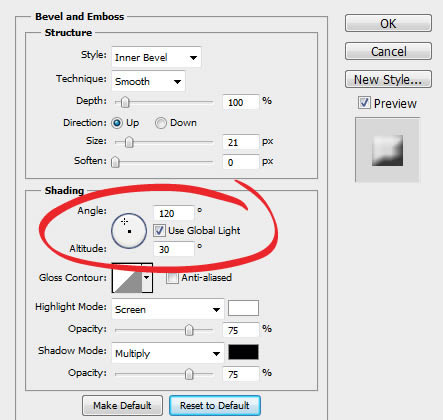
Task: Click the bevel effect preview thumbnail
Action: click(x=387, y=150)
